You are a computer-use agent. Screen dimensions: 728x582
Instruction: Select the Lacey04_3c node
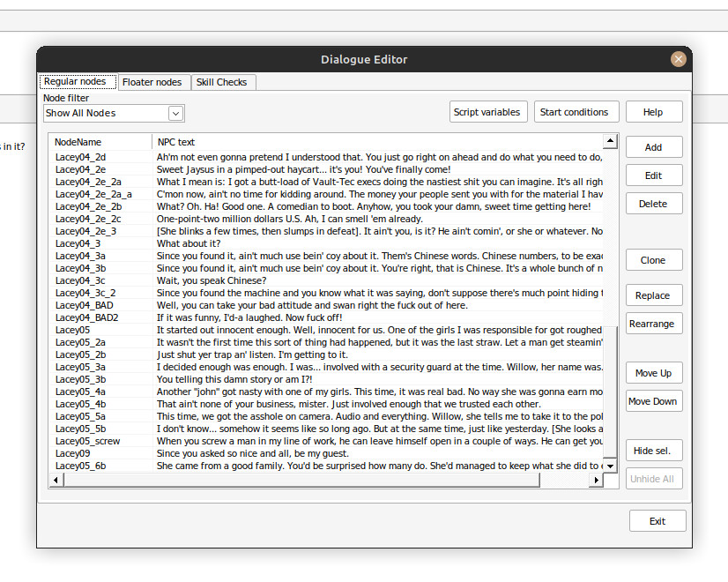[x=326, y=280]
